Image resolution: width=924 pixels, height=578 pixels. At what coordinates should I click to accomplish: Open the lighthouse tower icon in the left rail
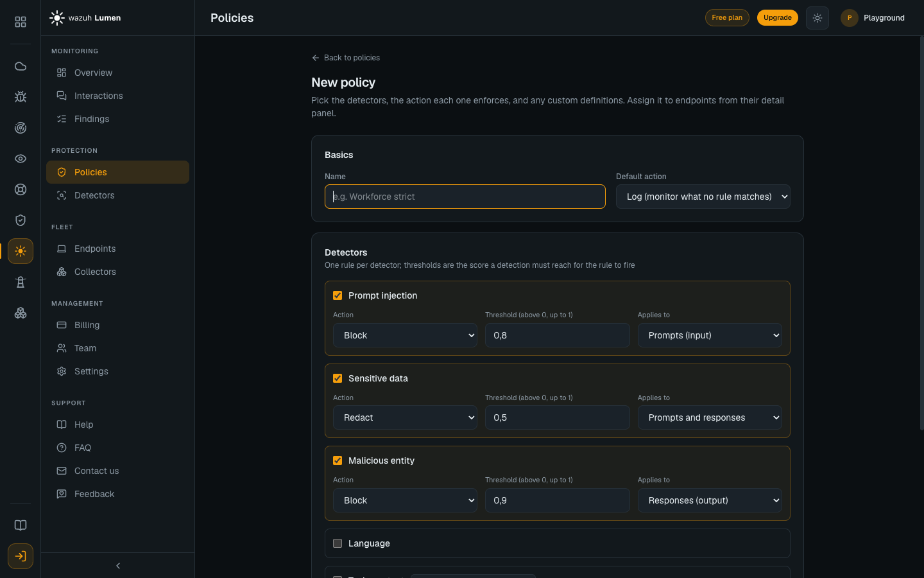21,282
